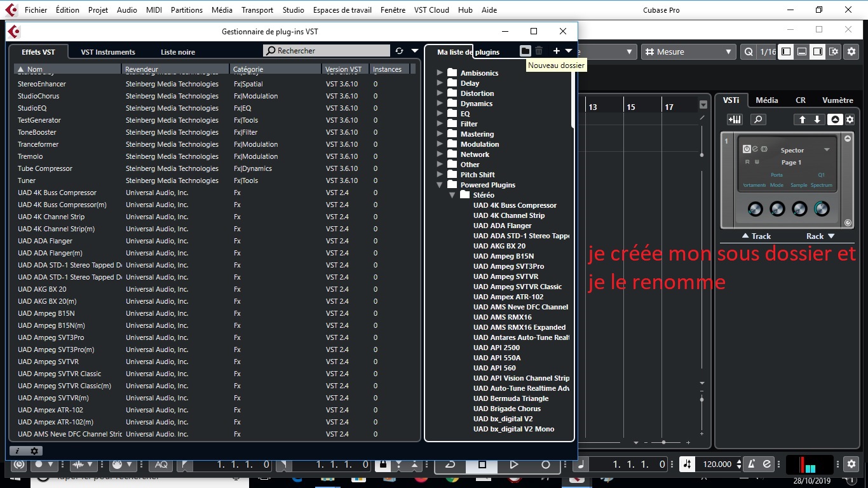Image resolution: width=868 pixels, height=488 pixels.
Task: Add an instrument track via the keyboard-plus icon
Action: pos(735,119)
